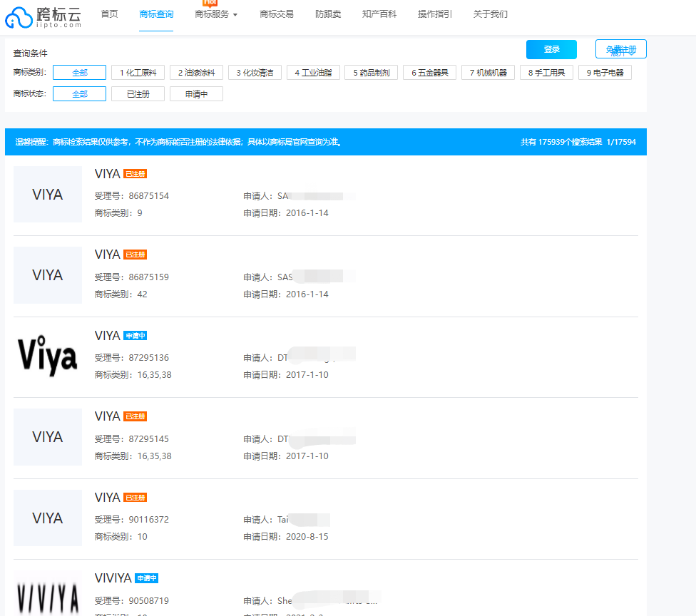Select the 已注册 status filter
The width and height of the screenshot is (696, 616).
(x=137, y=93)
